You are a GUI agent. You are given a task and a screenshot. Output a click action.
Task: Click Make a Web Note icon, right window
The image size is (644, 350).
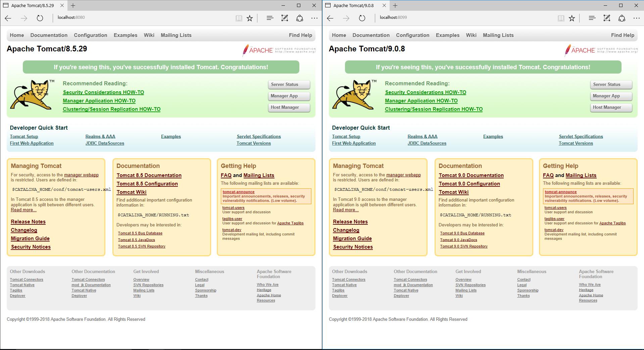pyautogui.click(x=607, y=18)
